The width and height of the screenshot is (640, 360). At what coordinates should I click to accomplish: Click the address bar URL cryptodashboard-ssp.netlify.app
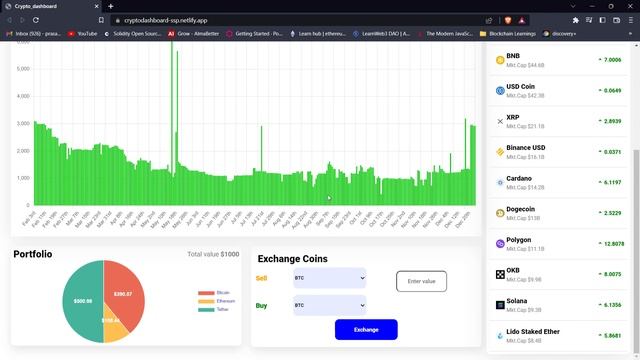pos(166,20)
